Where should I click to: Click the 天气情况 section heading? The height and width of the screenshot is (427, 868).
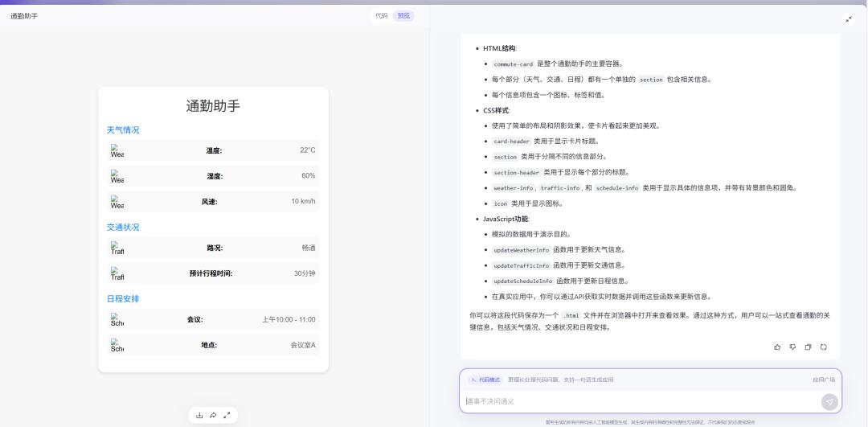point(123,130)
